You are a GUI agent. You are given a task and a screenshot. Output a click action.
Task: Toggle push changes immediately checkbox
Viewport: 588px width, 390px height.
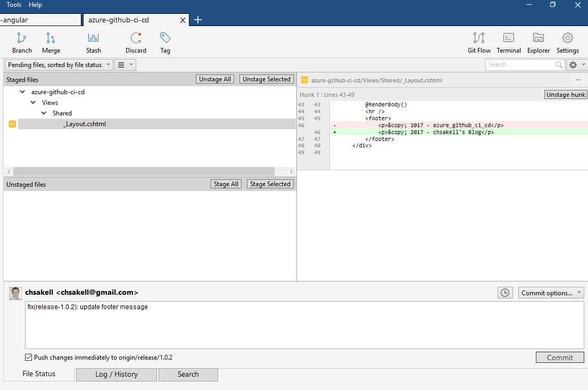(x=29, y=358)
